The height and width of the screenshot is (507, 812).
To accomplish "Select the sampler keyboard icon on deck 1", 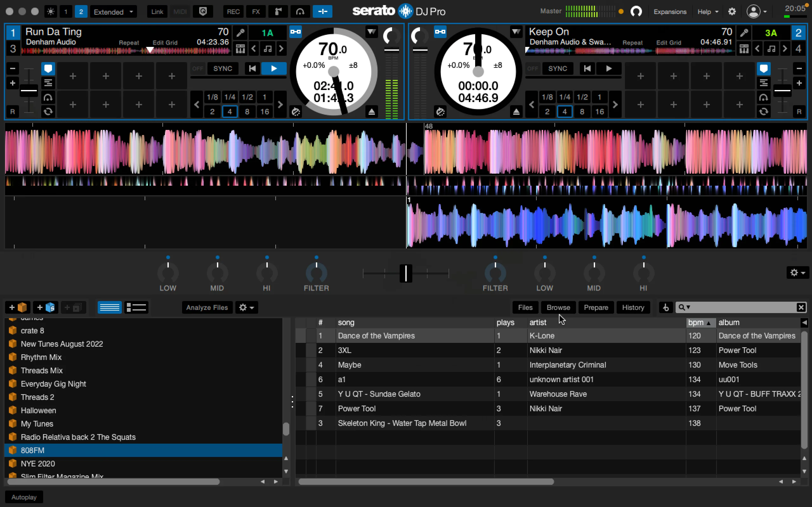I will pyautogui.click(x=240, y=48).
